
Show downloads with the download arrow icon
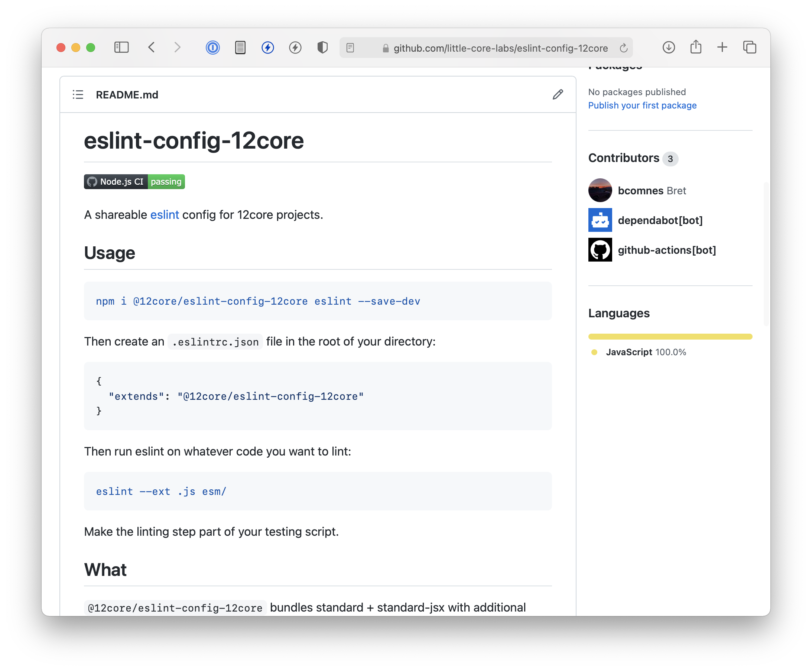pyautogui.click(x=669, y=47)
